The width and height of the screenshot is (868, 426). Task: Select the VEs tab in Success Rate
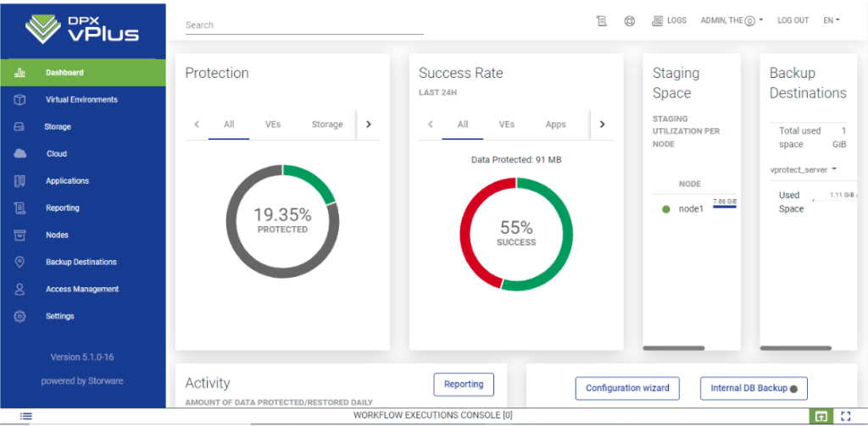tap(507, 124)
